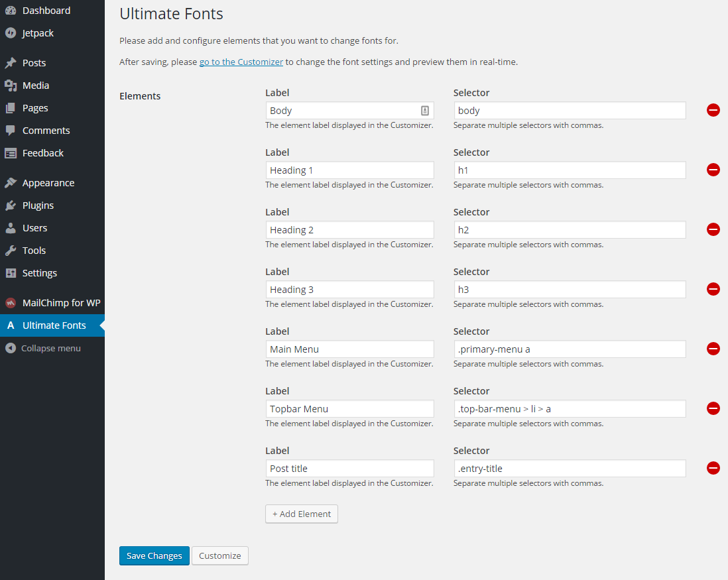
Task: Remove the Heading 3 element row
Action: (713, 289)
